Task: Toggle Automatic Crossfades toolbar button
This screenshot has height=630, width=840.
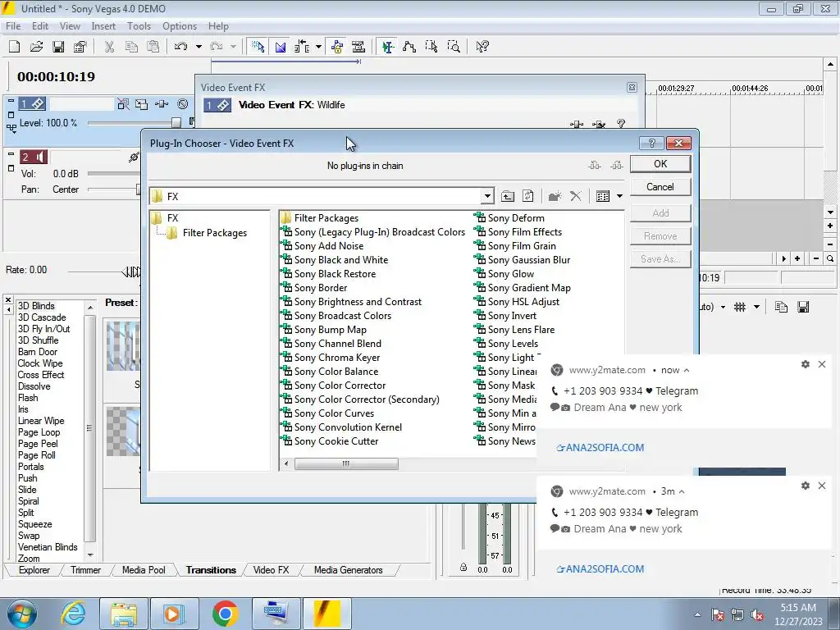Action: coord(281,47)
